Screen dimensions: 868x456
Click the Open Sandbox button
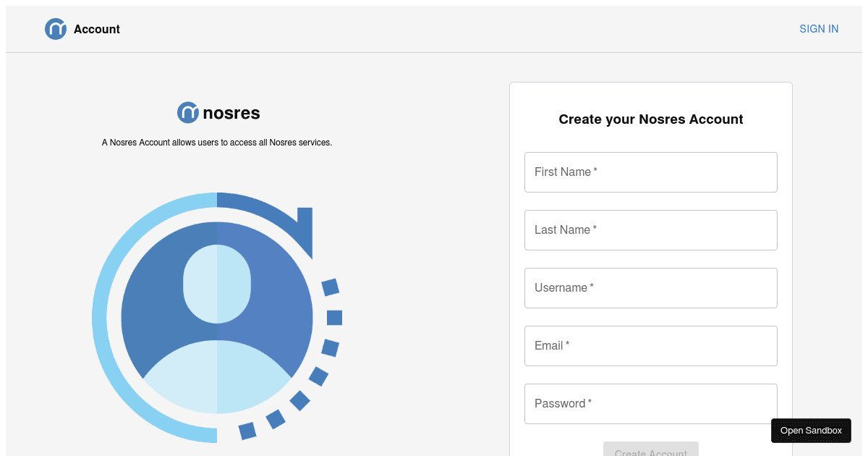click(x=811, y=431)
